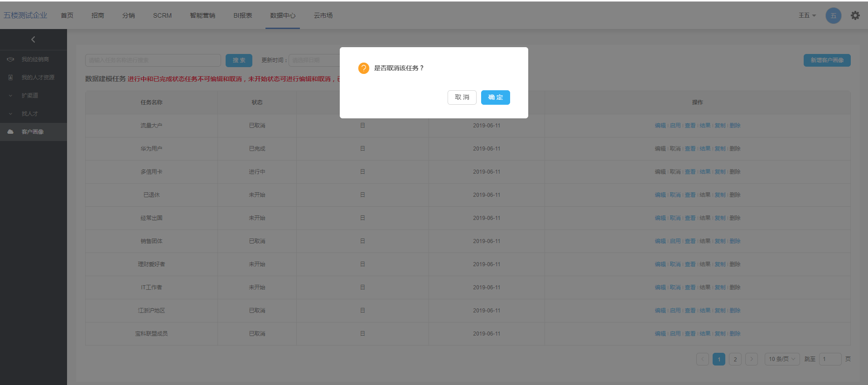
Task: Click 删除 link for 流量大户 row
Action: tap(735, 126)
